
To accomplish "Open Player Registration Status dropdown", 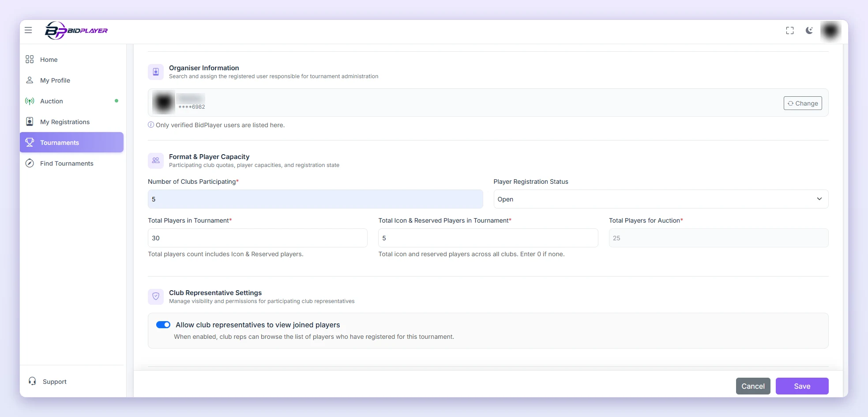I will [661, 199].
